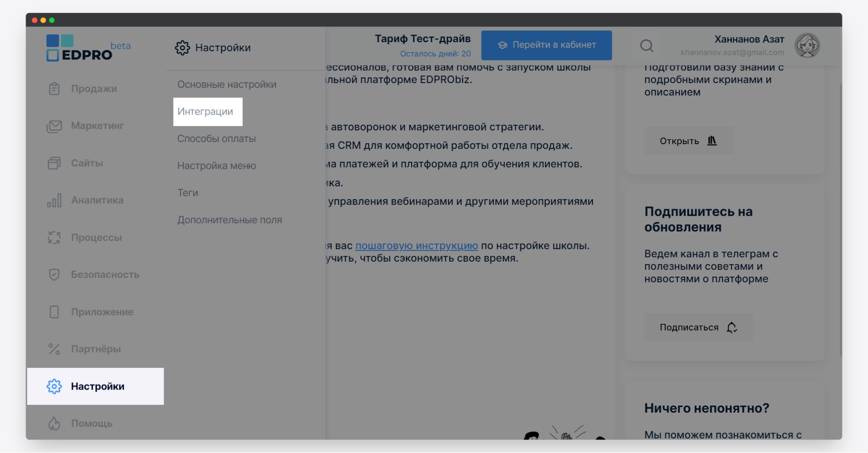
Task: Click the Партнёры percent icon
Action: tap(54, 349)
